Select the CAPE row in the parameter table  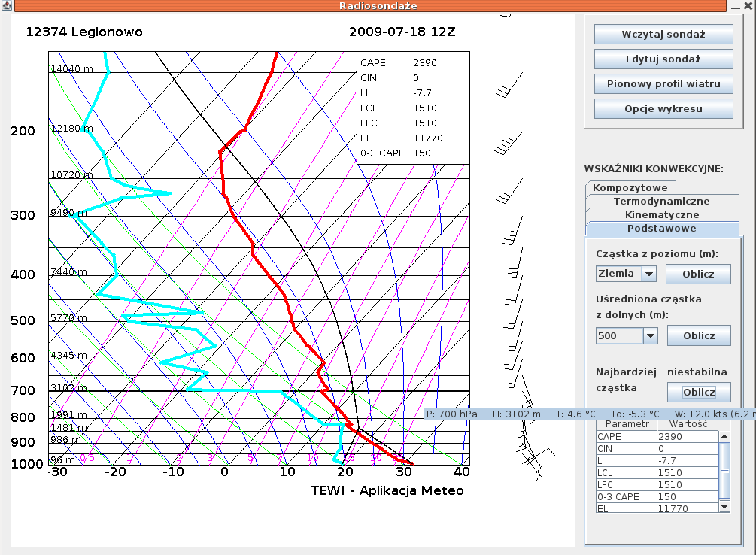click(657, 436)
